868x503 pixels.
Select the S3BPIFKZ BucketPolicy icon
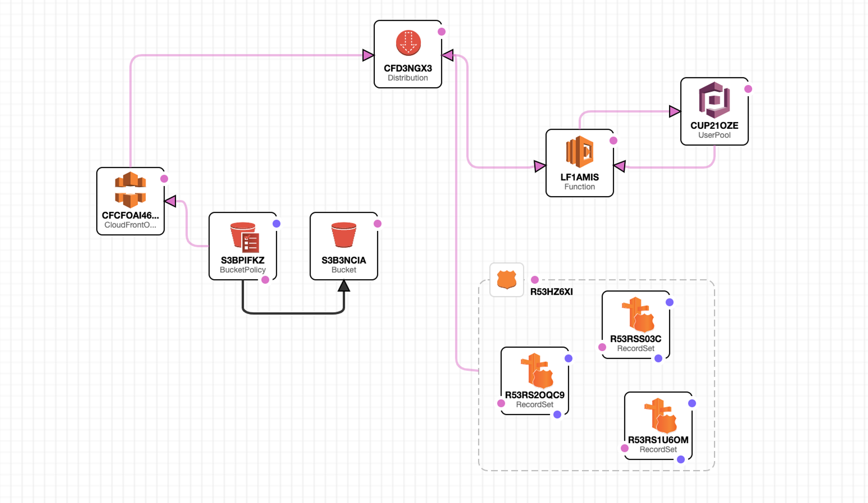tap(244, 237)
